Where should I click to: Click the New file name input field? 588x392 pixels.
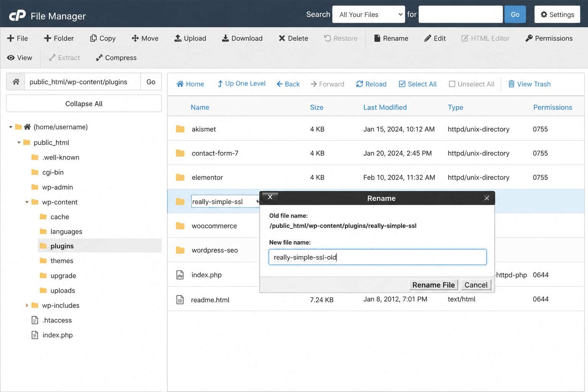pyautogui.click(x=377, y=257)
